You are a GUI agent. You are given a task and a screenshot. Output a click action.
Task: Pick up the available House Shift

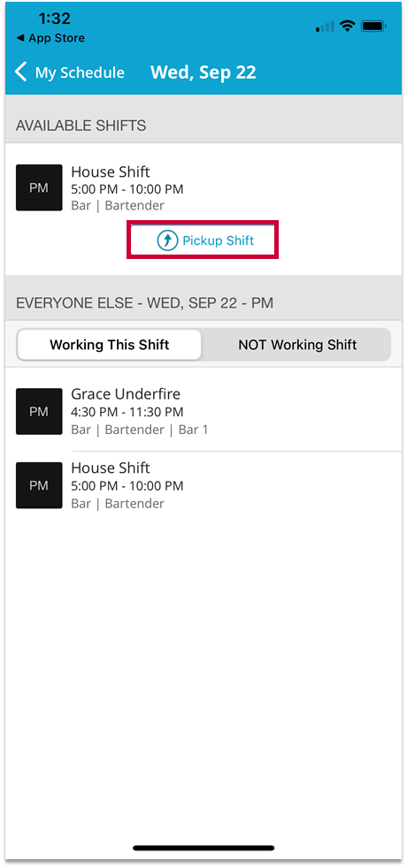203,240
